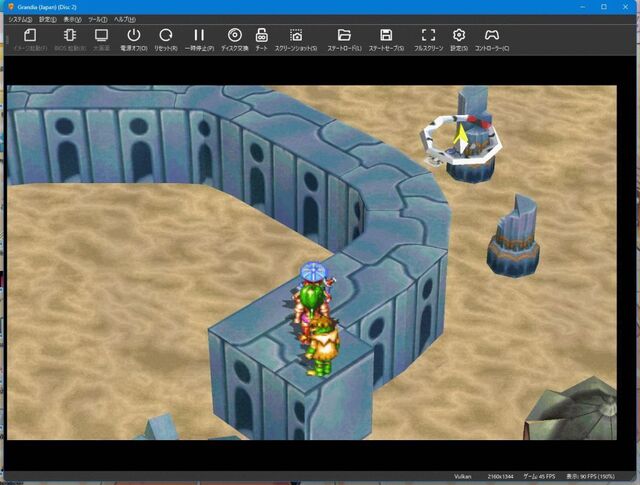This screenshot has width=640, height=485.
Task: Click the blue-hat character in the game
Action: coord(313,273)
